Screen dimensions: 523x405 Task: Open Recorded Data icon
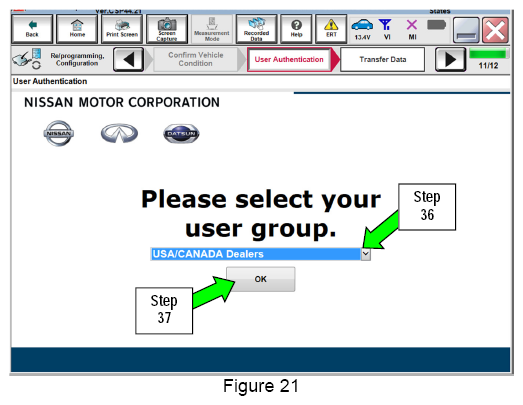click(x=256, y=29)
